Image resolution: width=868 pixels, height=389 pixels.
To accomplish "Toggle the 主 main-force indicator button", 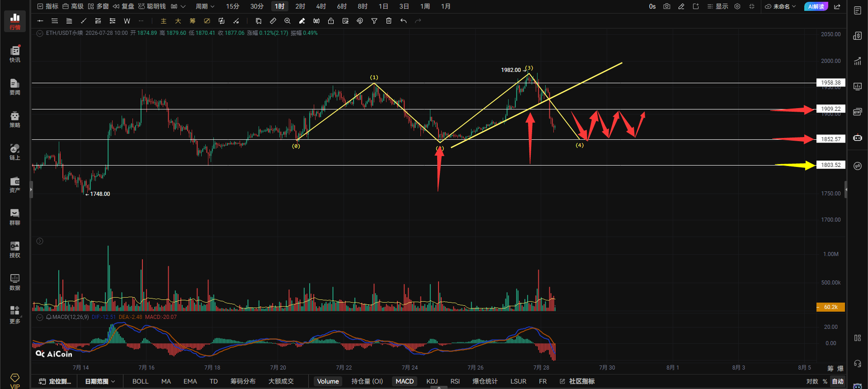I will click(x=164, y=21).
